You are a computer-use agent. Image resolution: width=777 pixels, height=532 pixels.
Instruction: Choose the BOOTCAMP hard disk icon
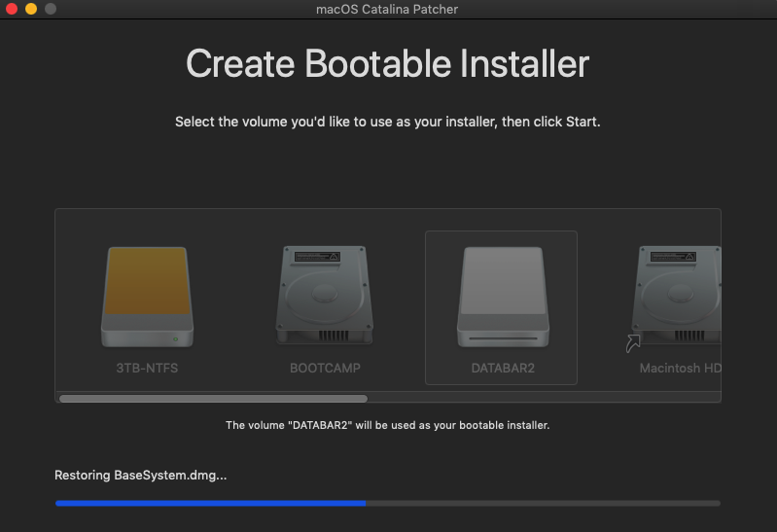pos(325,295)
